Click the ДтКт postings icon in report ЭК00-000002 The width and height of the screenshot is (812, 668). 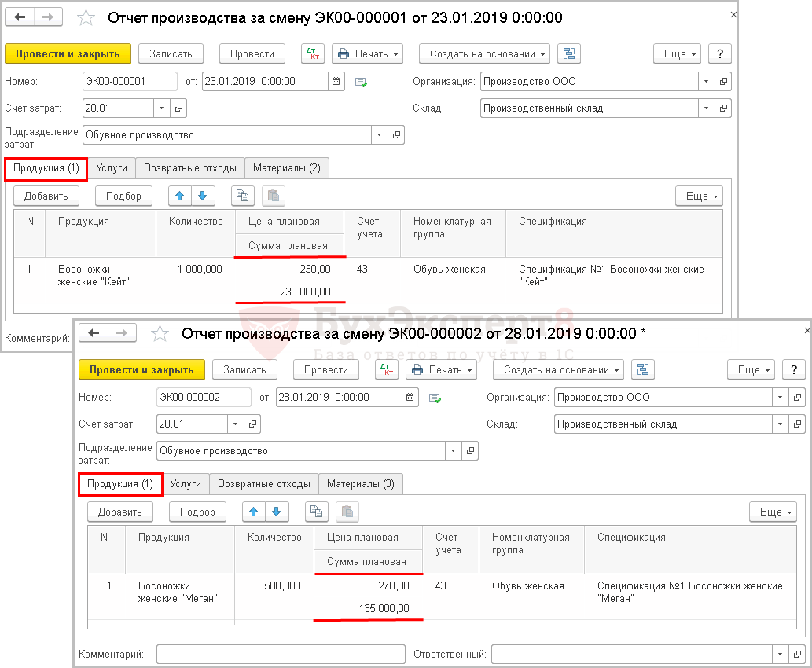click(387, 369)
